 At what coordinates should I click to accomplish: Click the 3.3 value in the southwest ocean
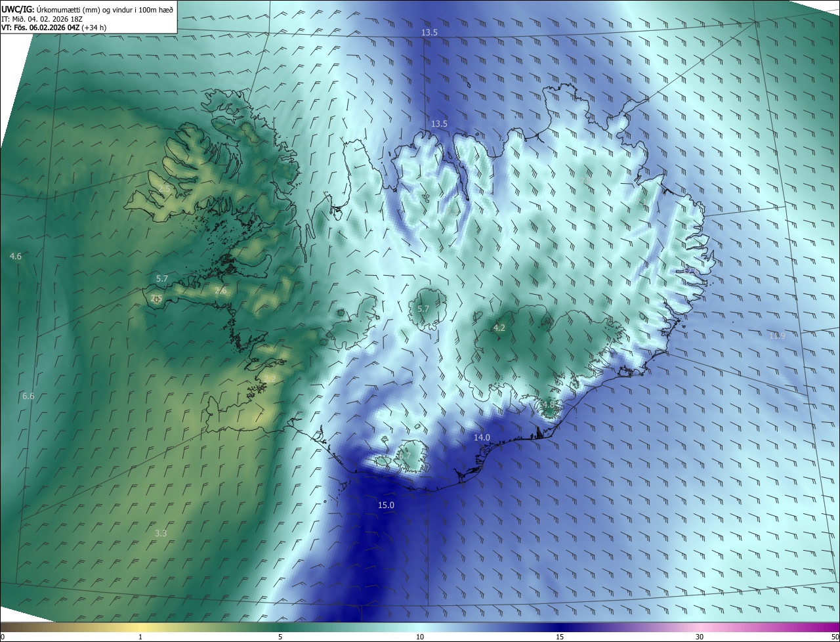point(161,533)
